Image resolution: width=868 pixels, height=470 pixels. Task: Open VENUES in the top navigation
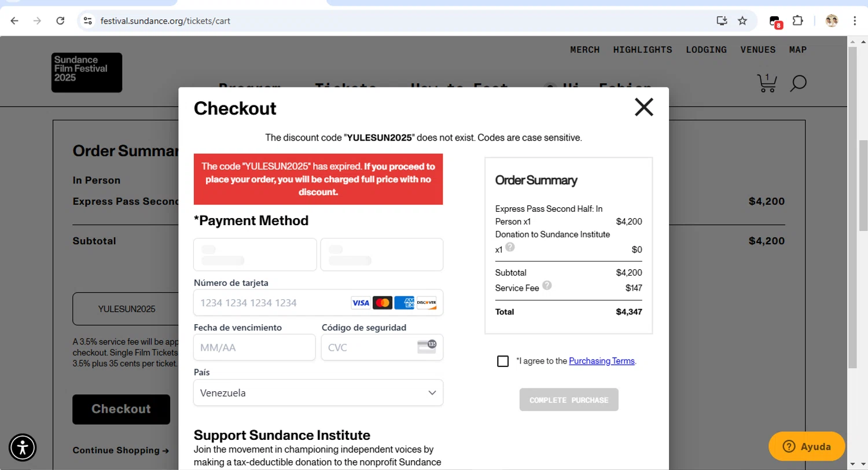[758, 50]
